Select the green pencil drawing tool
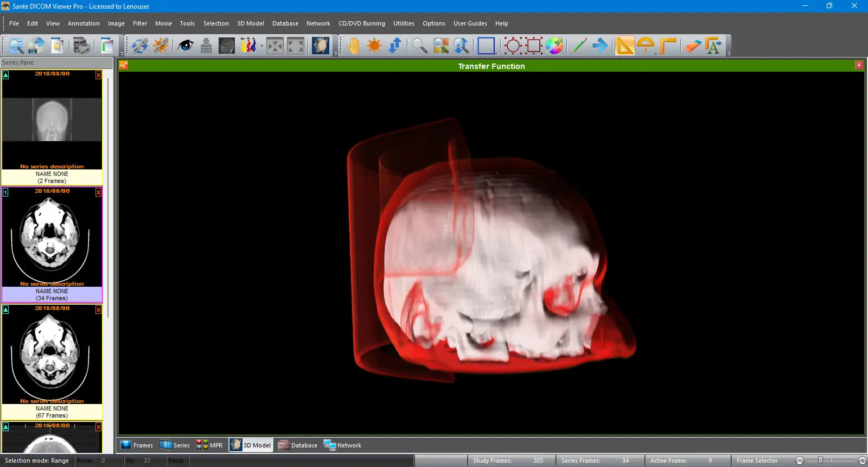 (578, 46)
